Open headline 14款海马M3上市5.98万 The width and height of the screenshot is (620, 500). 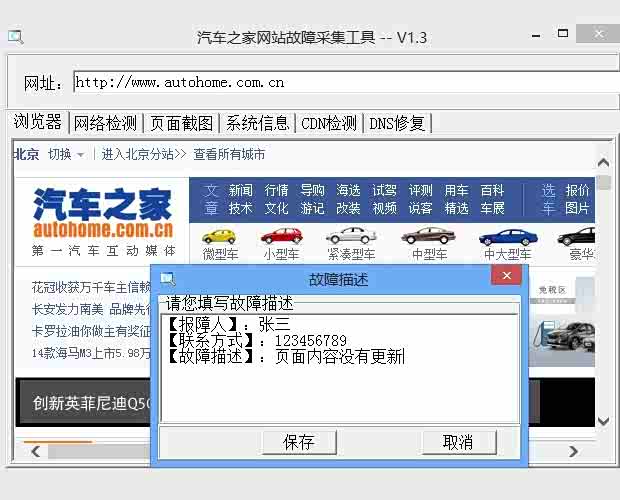[91, 353]
